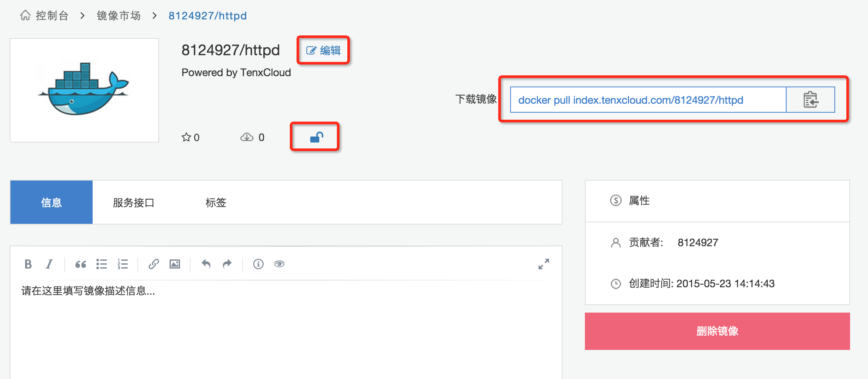868x379 pixels.
Task: Go to 镜像市场 in the breadcrumb
Action: coord(119,16)
